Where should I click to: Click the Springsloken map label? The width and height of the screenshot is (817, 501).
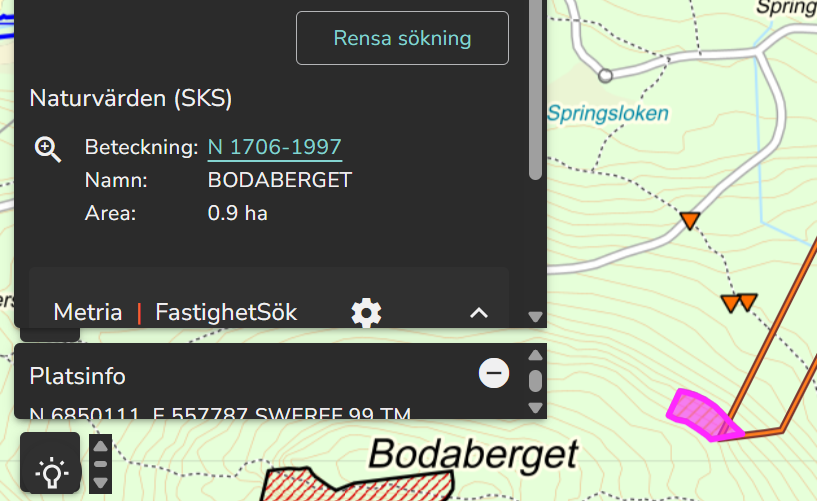(x=608, y=113)
